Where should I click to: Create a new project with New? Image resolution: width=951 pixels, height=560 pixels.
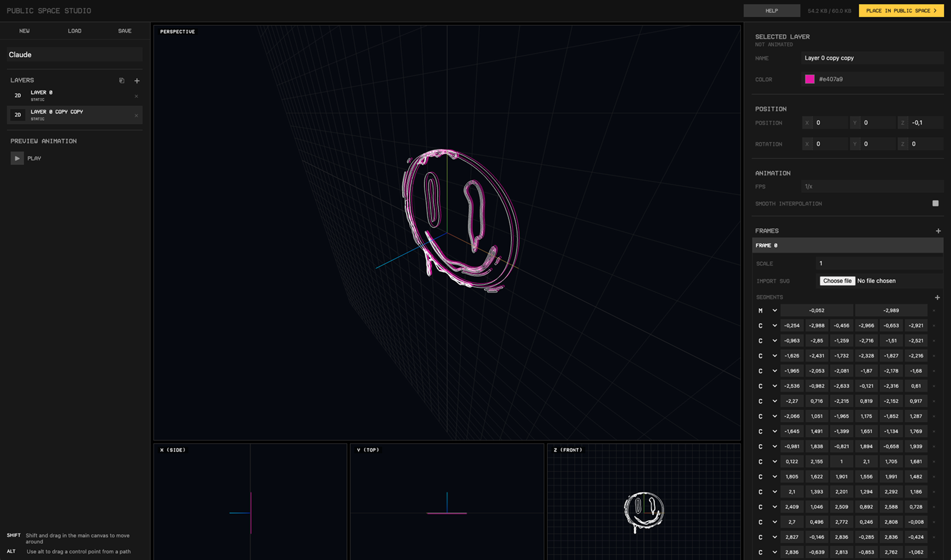[x=24, y=31]
